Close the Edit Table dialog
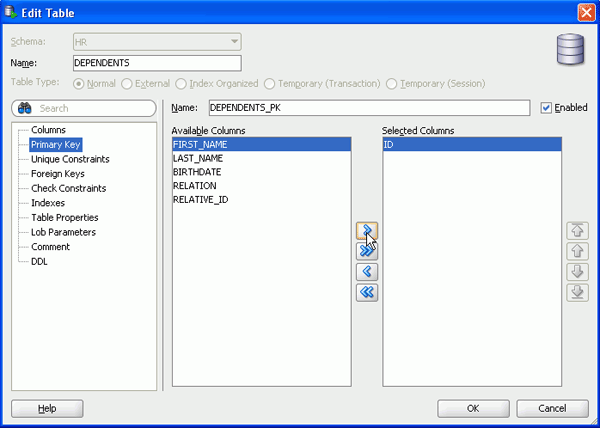 pos(586,13)
